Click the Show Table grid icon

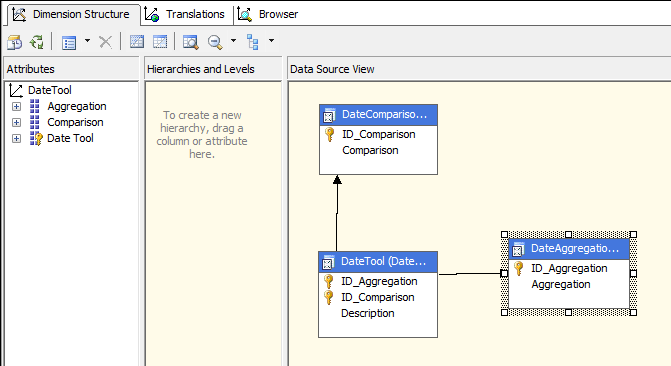pos(137,42)
